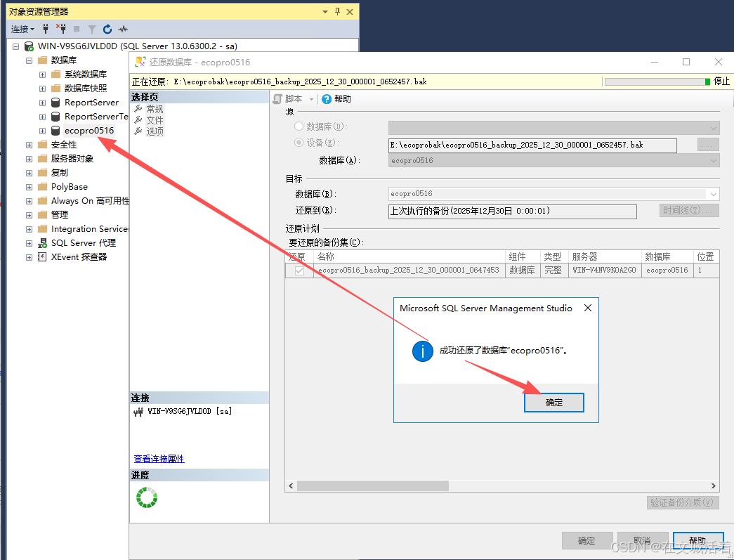The width and height of the screenshot is (734, 560).
Task: Refresh the Object Explorer tree
Action: click(x=107, y=29)
